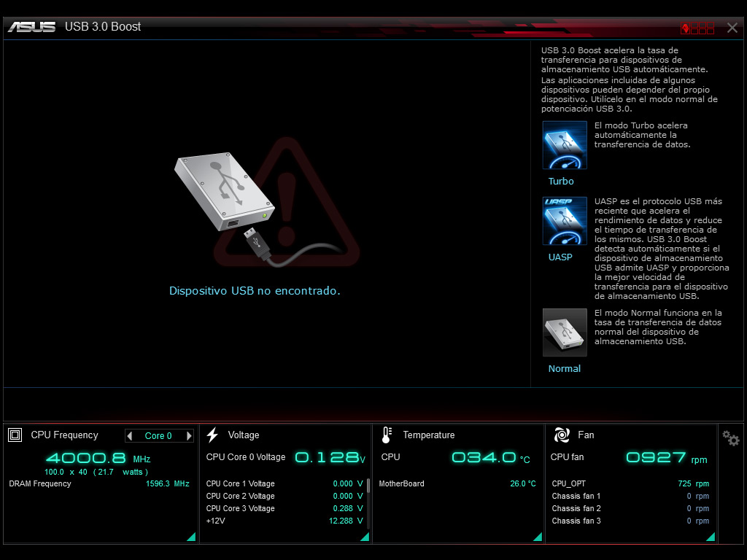Image resolution: width=747 pixels, height=560 pixels.
Task: Switch to next CPU core with right arrow
Action: coord(189,436)
